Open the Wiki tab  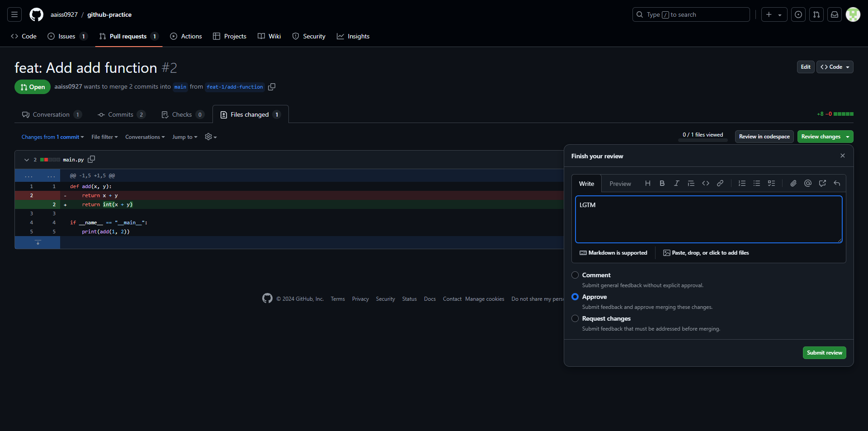tap(269, 36)
